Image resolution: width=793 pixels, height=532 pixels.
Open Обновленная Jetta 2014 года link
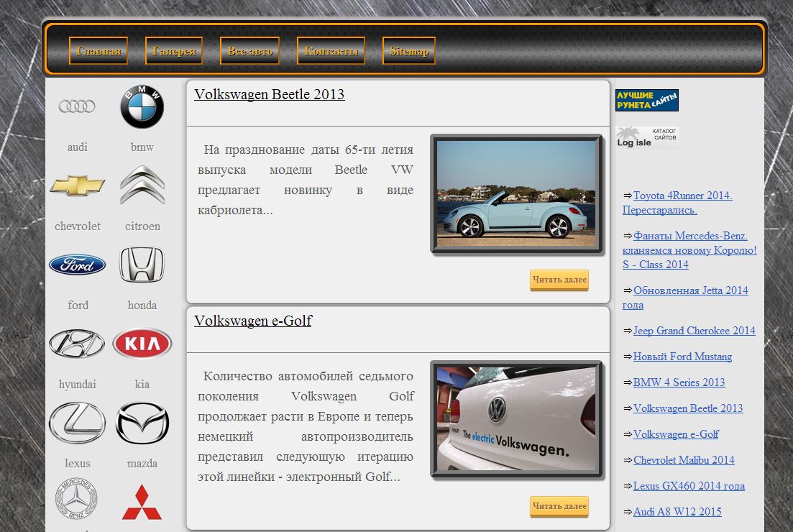[x=685, y=298]
